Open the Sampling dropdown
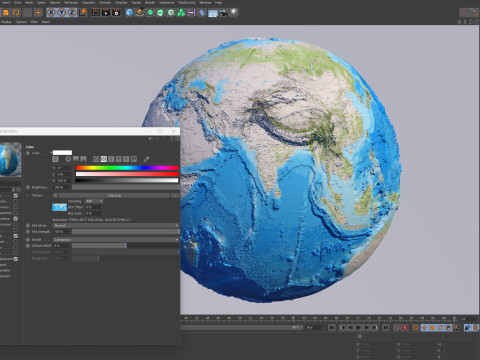This screenshot has height=360, width=480. coord(94,201)
